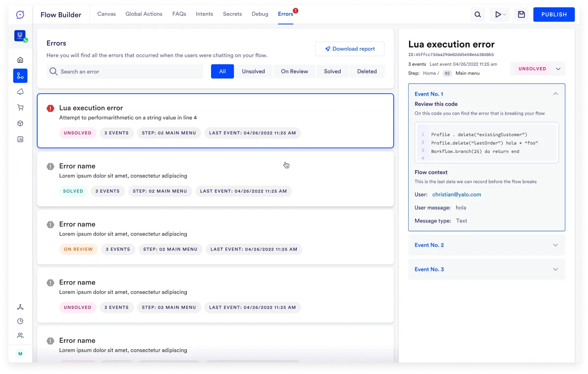Viewport: 588px width, 374px height.
Task: Open the dropdown arrow beside the play button
Action: (x=505, y=15)
